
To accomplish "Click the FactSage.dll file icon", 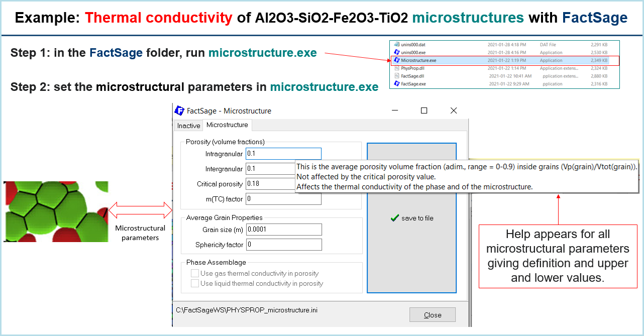I will 397,76.
